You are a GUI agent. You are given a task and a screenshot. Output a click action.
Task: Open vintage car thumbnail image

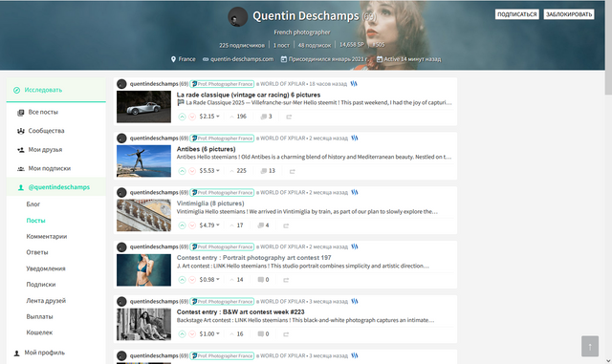[143, 106]
